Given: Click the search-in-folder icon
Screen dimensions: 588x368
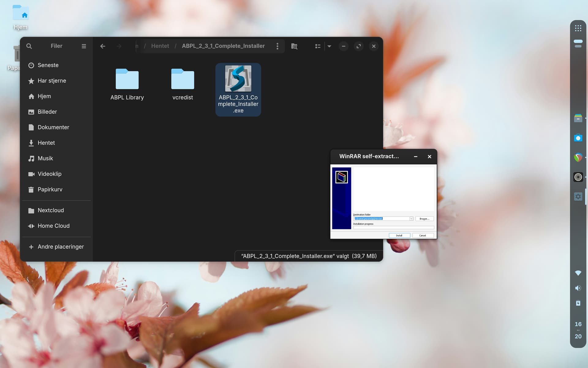Looking at the screenshot, I should pos(294,46).
